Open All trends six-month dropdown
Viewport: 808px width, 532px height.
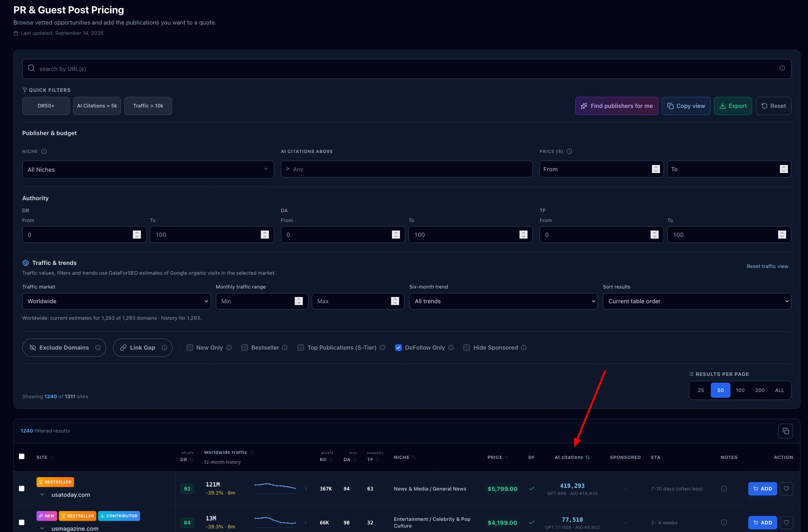(503, 301)
